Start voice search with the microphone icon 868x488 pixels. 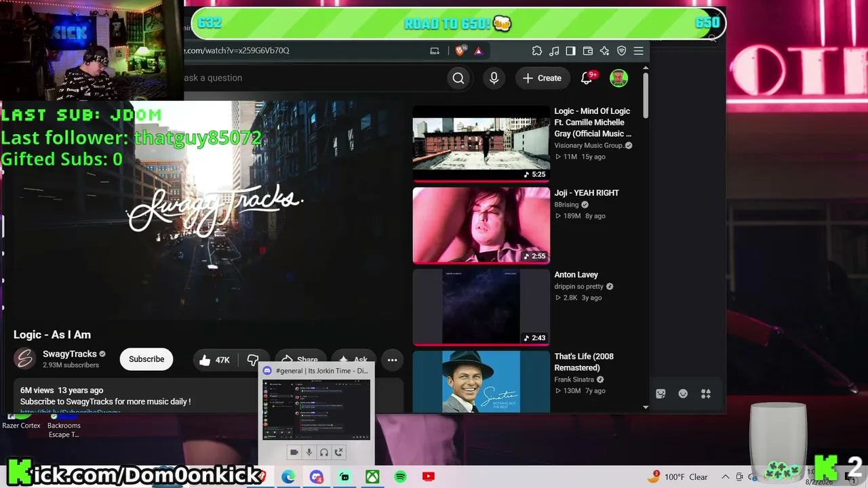tap(494, 78)
